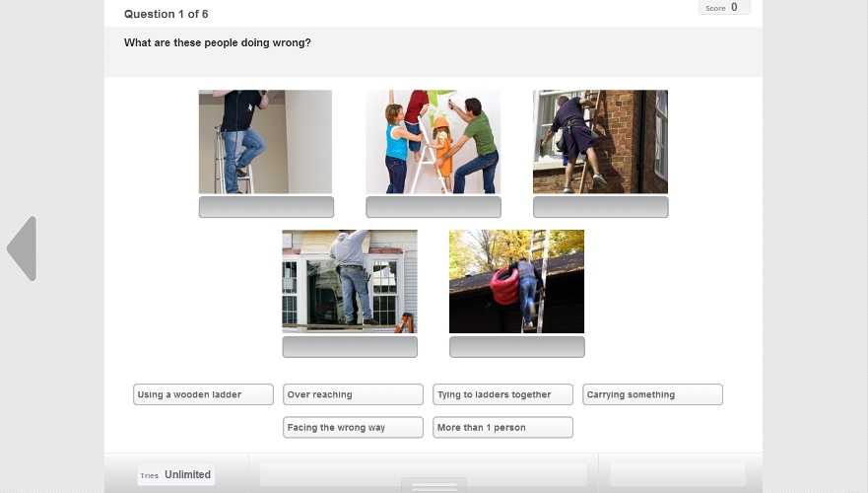The width and height of the screenshot is (868, 493).
Task: Click the Tries Unlimited indicator
Action: coord(176,474)
